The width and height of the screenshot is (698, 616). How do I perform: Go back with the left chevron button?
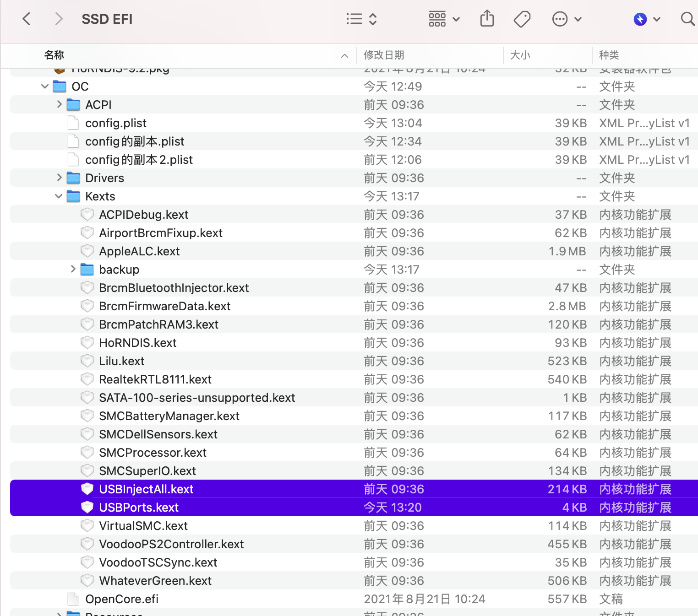coord(27,19)
